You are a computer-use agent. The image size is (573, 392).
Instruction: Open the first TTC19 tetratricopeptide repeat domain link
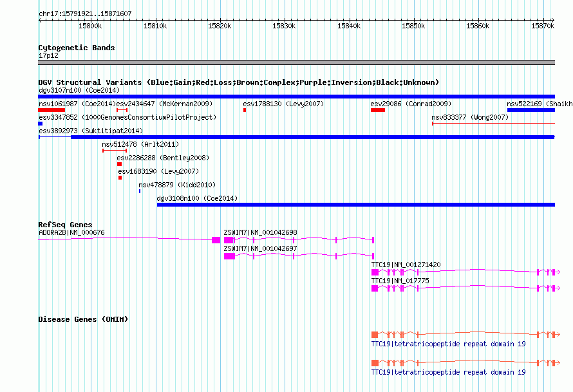448,344
